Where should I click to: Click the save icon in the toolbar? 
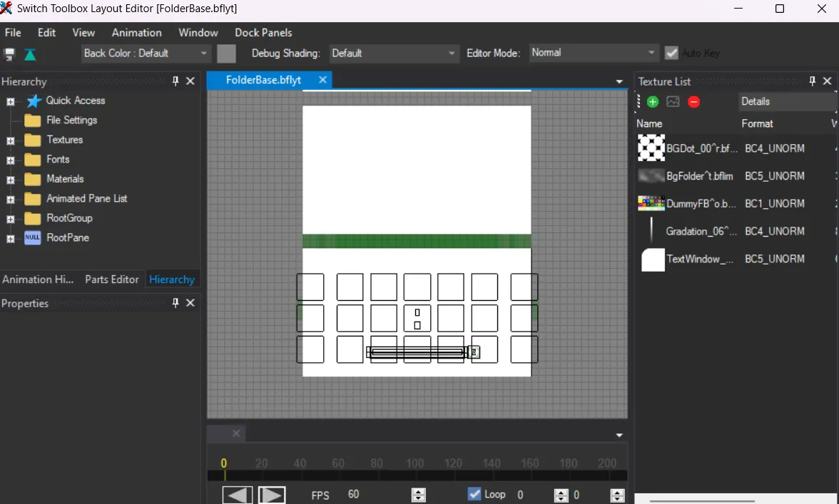(10, 54)
